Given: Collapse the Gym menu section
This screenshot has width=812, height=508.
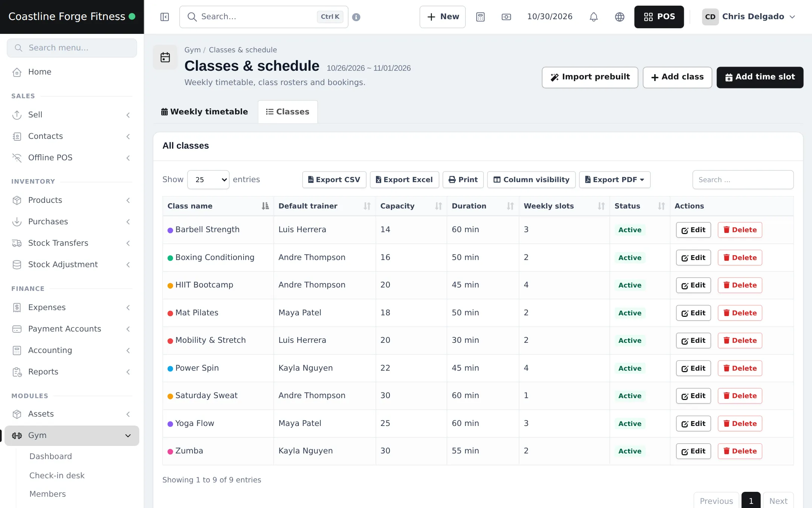Looking at the screenshot, I should tap(71, 435).
